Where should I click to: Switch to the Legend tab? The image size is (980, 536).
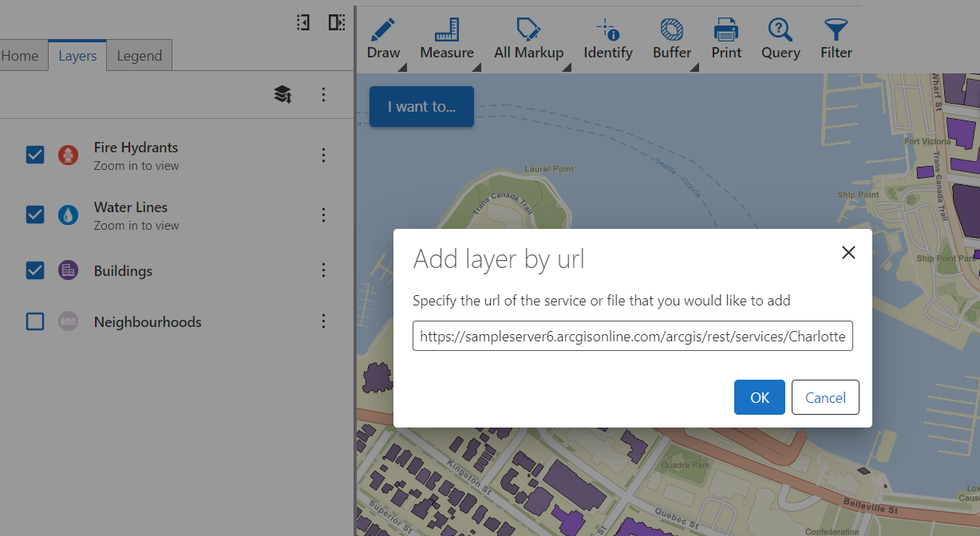(140, 56)
